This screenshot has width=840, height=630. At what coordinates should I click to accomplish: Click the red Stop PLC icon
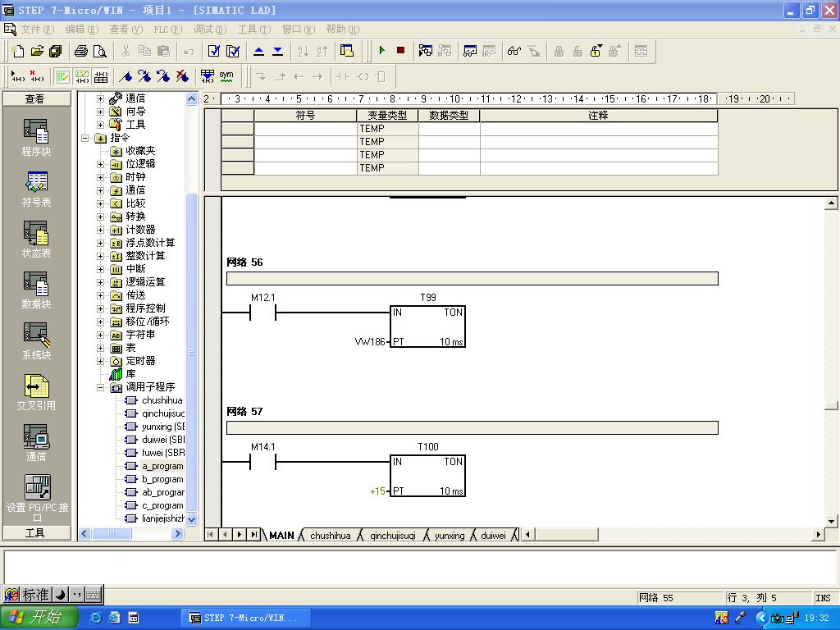tap(400, 51)
